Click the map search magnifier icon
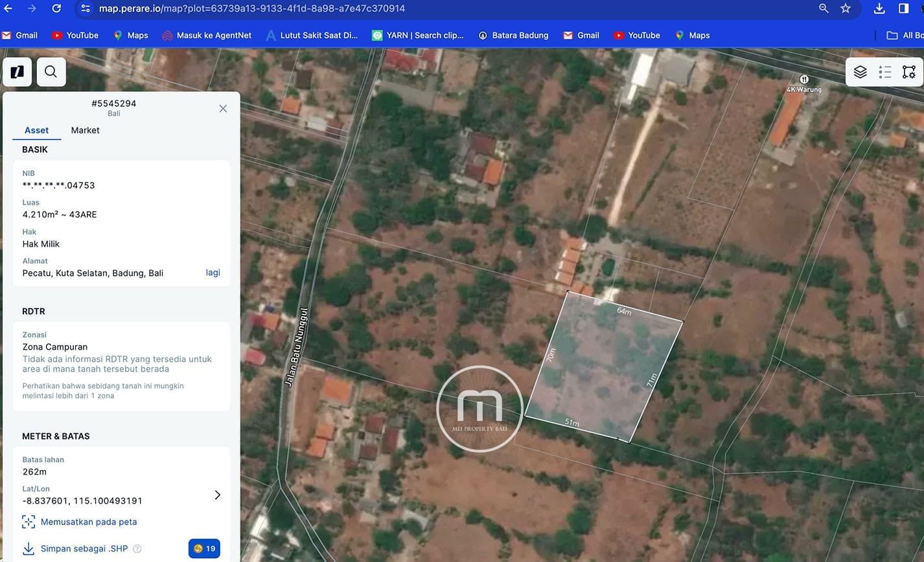 (51, 72)
